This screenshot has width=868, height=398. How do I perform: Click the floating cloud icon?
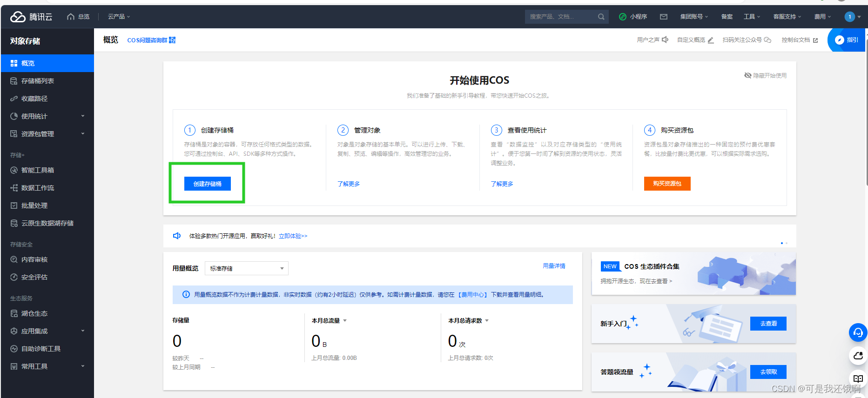[x=858, y=356]
